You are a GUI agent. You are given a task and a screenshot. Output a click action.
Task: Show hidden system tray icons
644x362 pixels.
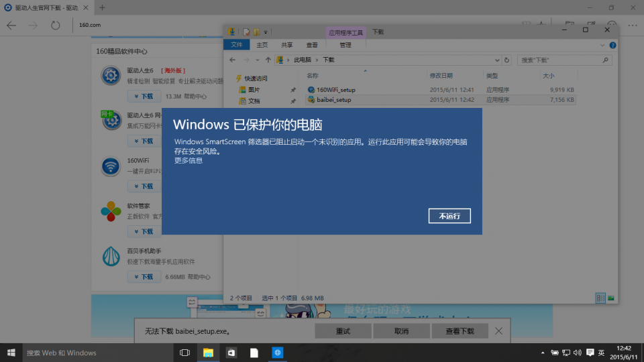pos(543,353)
